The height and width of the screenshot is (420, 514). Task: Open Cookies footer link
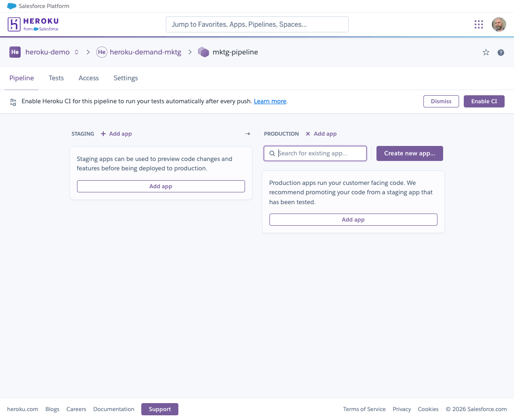click(428, 409)
